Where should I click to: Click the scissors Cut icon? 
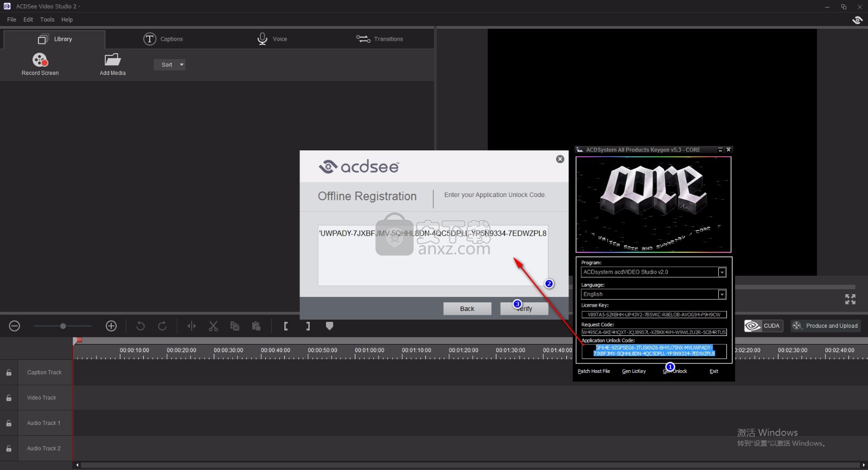coord(213,326)
